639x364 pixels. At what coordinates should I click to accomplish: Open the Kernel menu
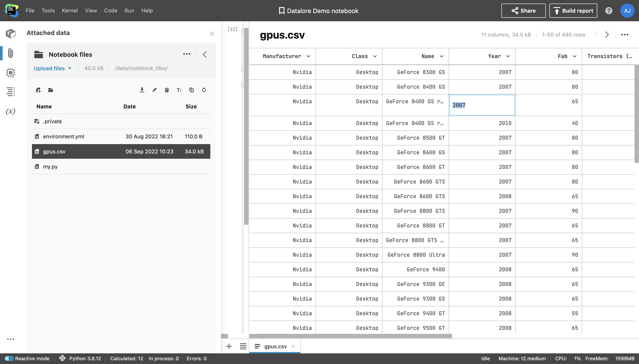(x=70, y=10)
